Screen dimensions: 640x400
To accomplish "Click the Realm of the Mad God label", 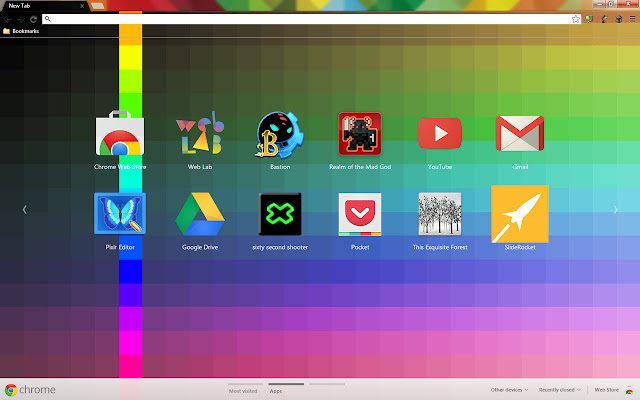I will pos(360,167).
